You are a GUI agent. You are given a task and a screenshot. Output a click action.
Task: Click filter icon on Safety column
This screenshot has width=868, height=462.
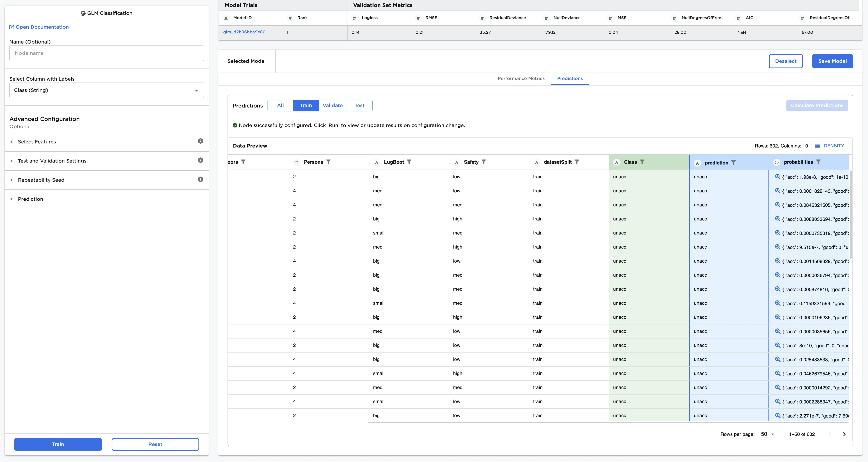click(484, 162)
